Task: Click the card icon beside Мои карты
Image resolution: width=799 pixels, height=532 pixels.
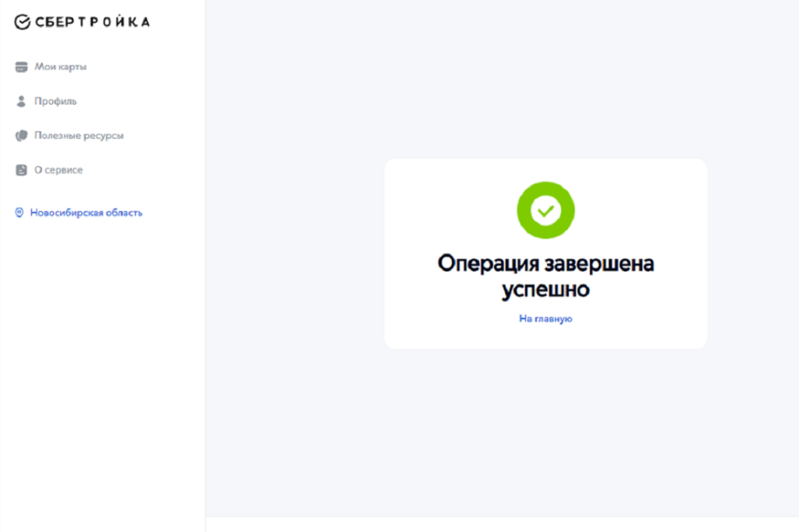Action: 21,67
